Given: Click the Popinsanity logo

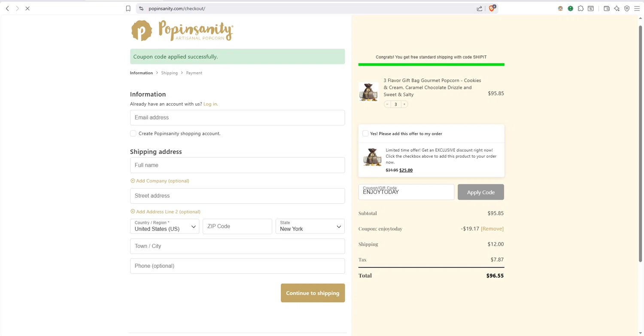Looking at the screenshot, I should pyautogui.click(x=182, y=31).
